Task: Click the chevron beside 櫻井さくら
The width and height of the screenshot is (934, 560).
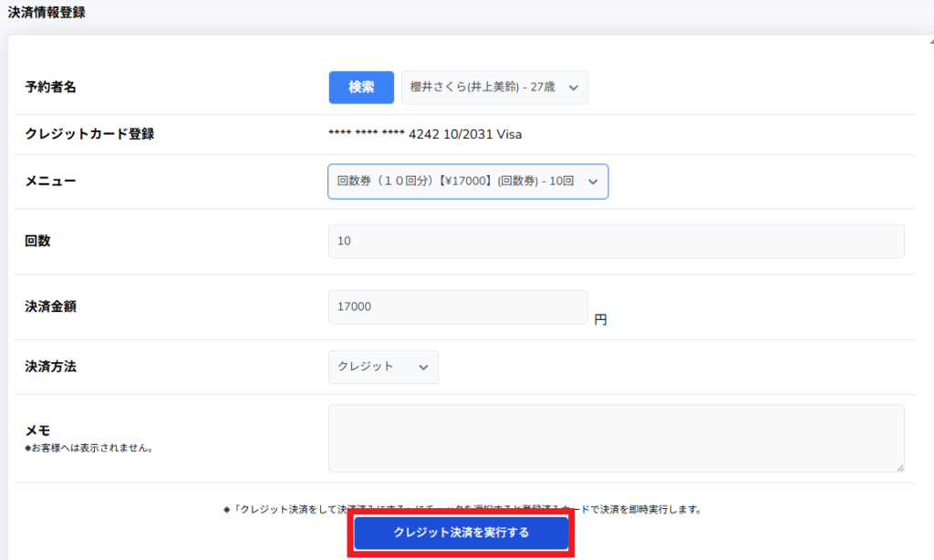Action: coord(574,88)
